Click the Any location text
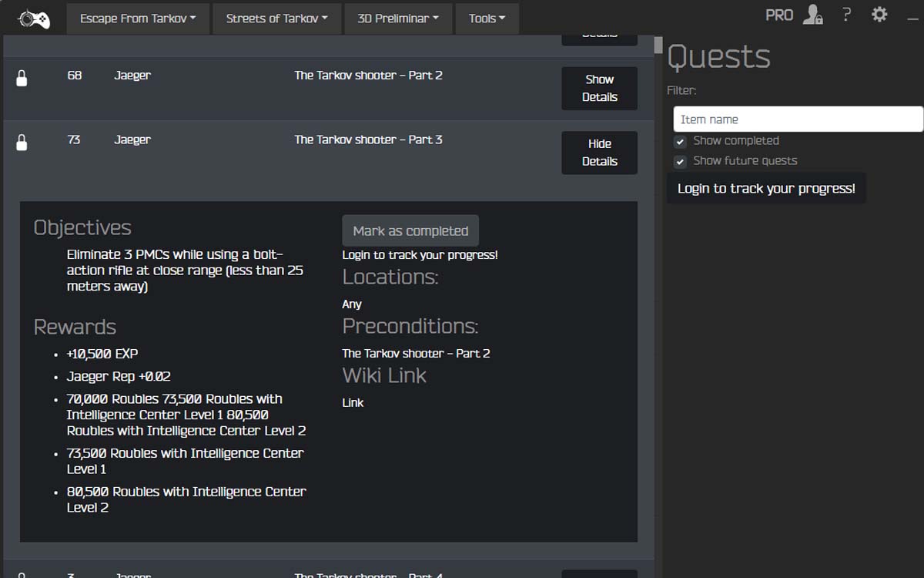This screenshot has width=924, height=578. (x=352, y=304)
